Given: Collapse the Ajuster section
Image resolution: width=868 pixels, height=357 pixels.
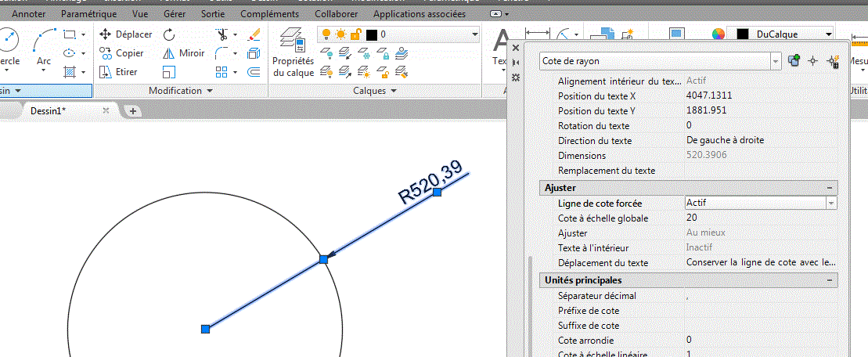Looking at the screenshot, I should 829,188.
